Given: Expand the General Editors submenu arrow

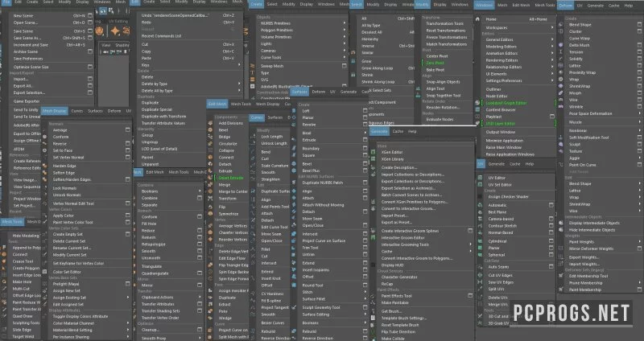Looking at the screenshot, I should [x=552, y=39].
